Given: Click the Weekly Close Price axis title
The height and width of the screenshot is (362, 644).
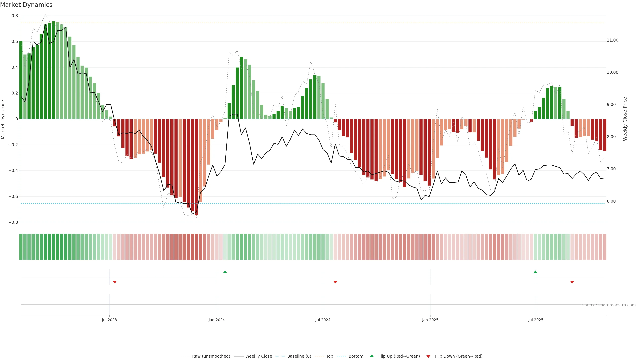Looking at the screenshot, I should click(x=625, y=119).
